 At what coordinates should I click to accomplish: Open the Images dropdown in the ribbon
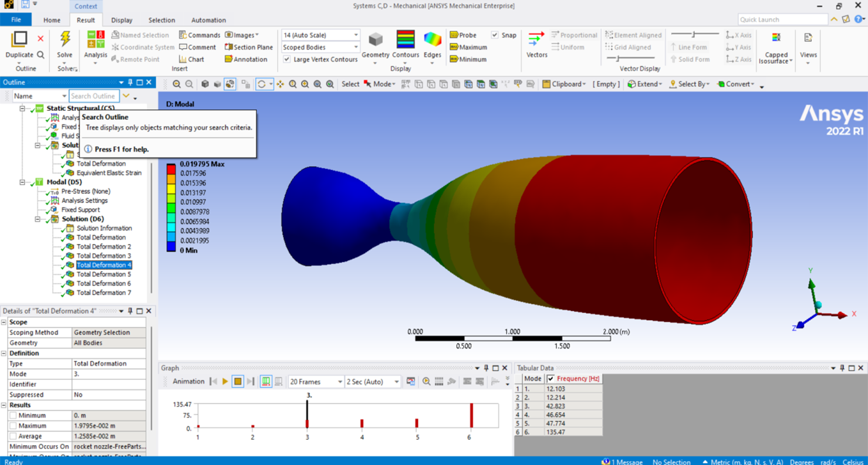(x=242, y=35)
